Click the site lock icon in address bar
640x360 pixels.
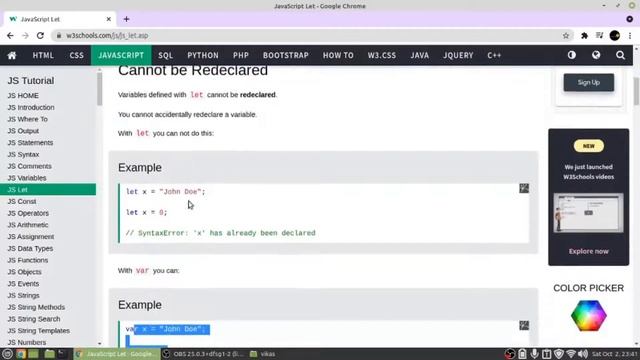pos(59,36)
